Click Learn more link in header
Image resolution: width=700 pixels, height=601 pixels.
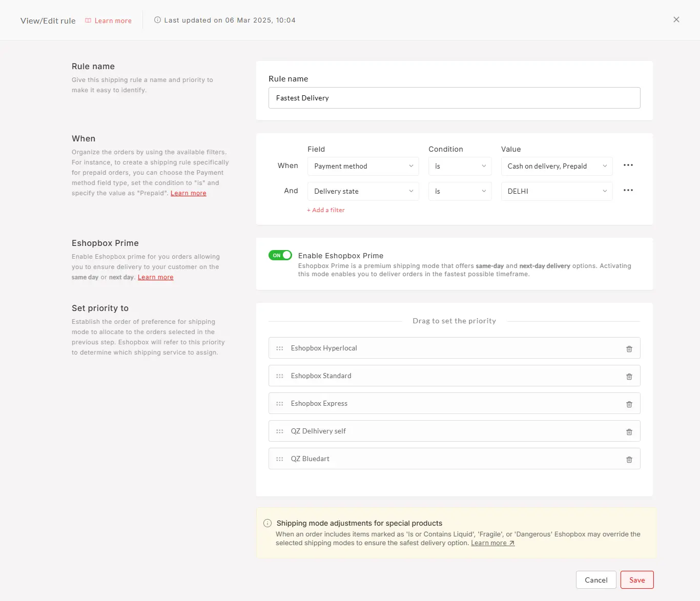[113, 21]
